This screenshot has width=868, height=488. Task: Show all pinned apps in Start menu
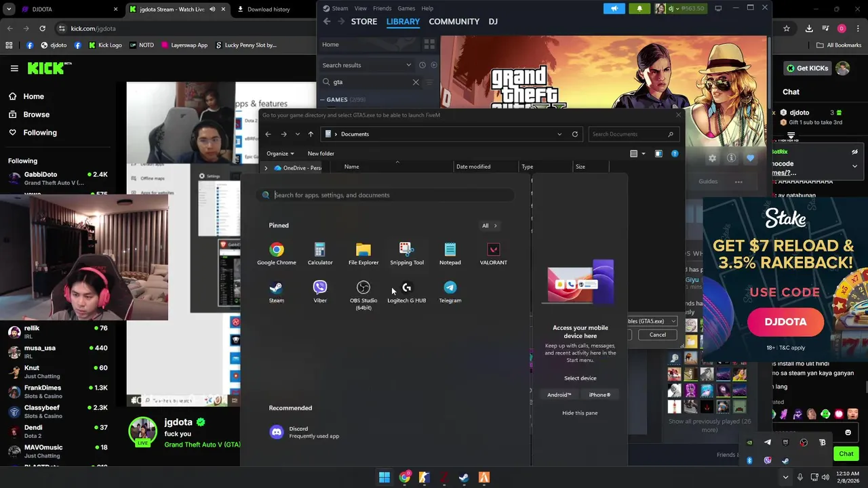(x=490, y=226)
